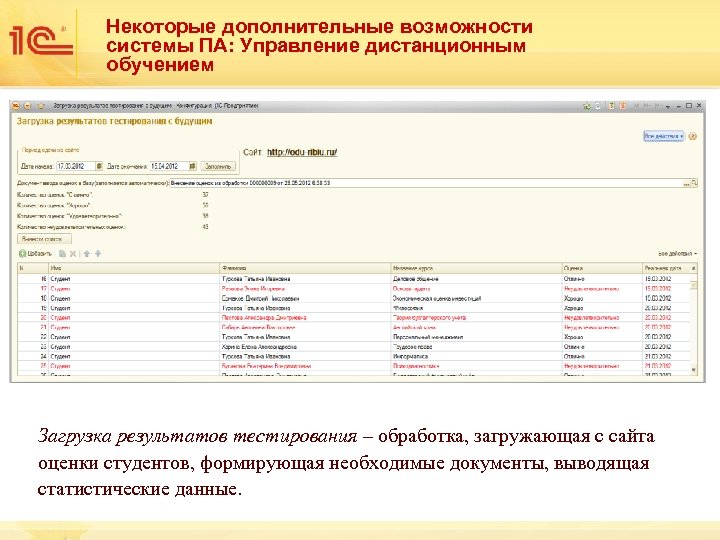Click the back arrow next to 1C menu icon
720x540 pixels.
[28, 106]
